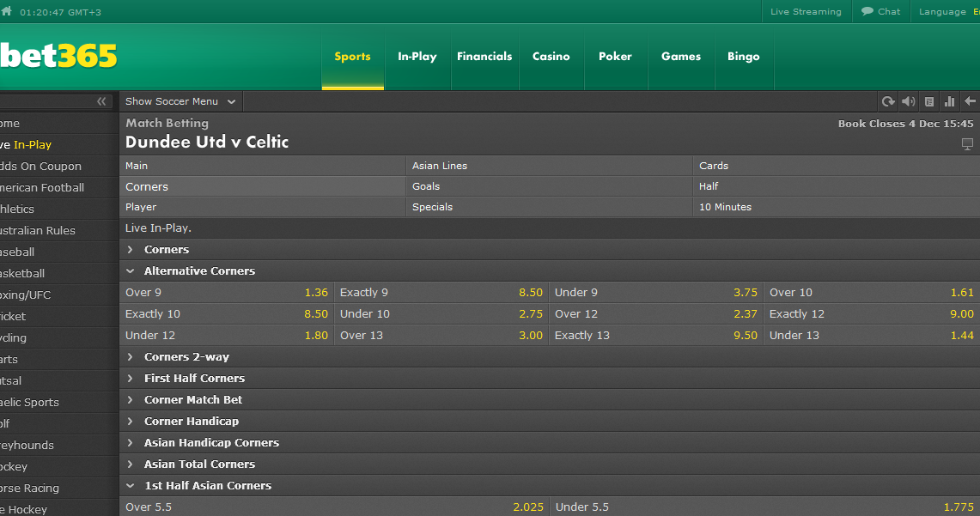Open the Language selector
The width and height of the screenshot is (980, 516).
[x=947, y=11]
